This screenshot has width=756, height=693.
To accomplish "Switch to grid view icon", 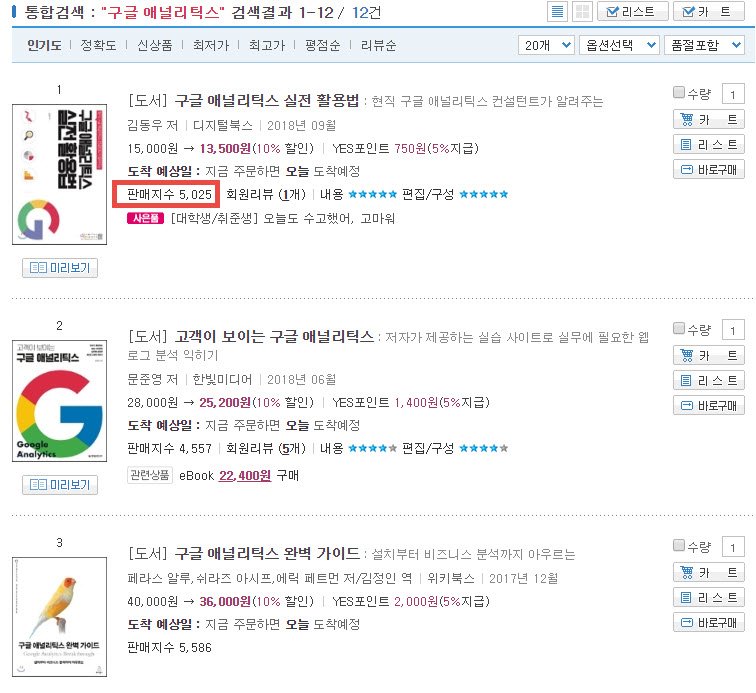I will coord(582,12).
